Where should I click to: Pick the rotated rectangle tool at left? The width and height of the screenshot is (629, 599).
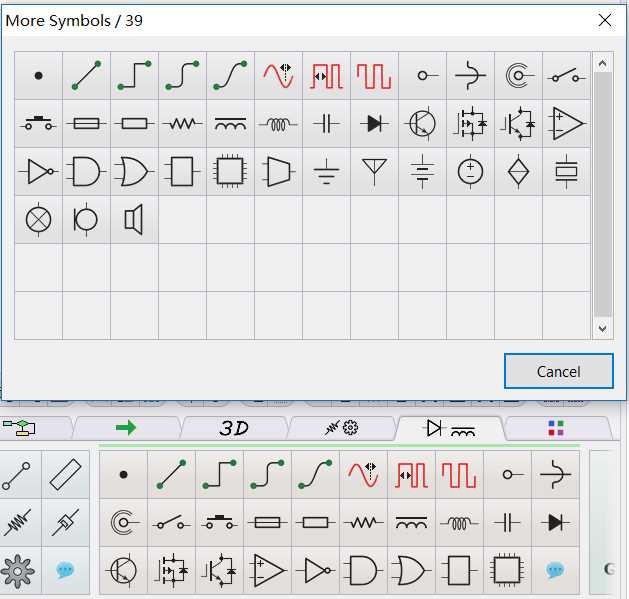(x=65, y=475)
